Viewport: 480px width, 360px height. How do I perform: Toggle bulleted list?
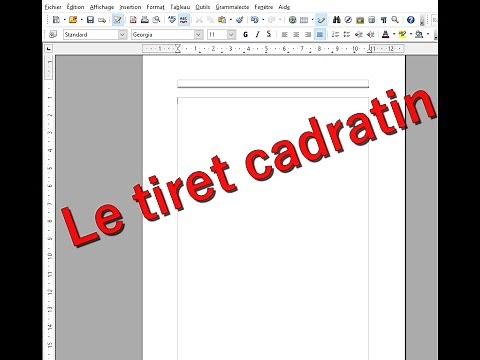[x=347, y=34]
